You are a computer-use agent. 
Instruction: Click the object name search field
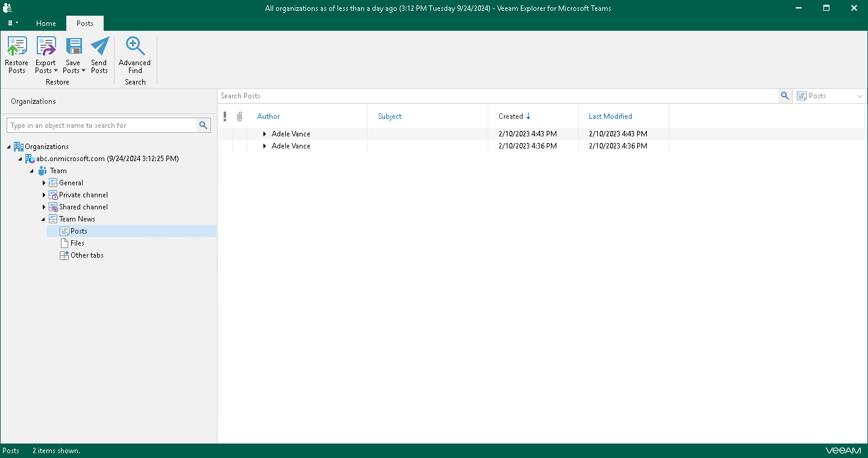tap(102, 126)
